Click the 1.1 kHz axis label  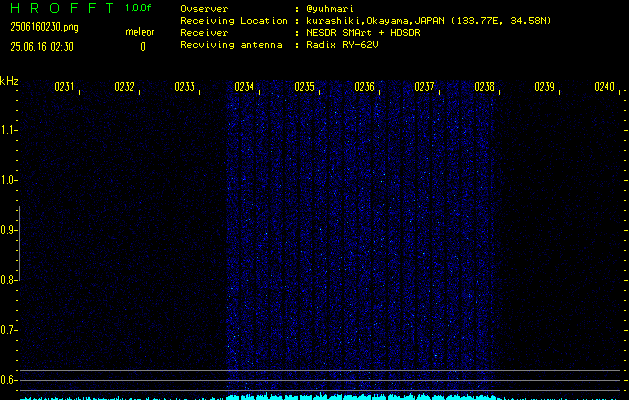8,130
